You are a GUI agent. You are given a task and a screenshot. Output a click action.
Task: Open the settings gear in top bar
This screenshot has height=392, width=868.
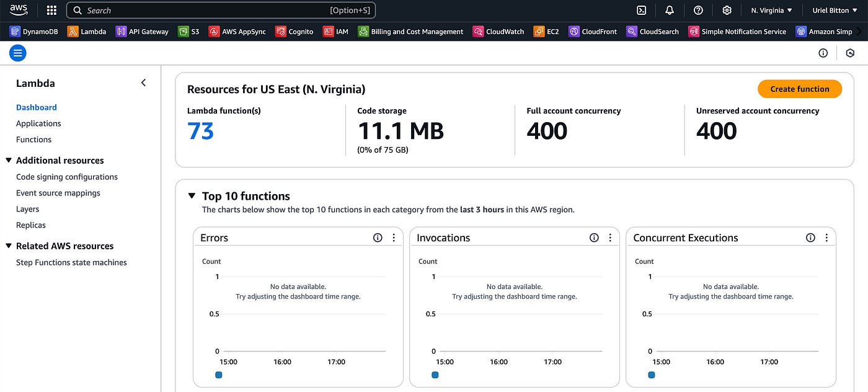727,11
